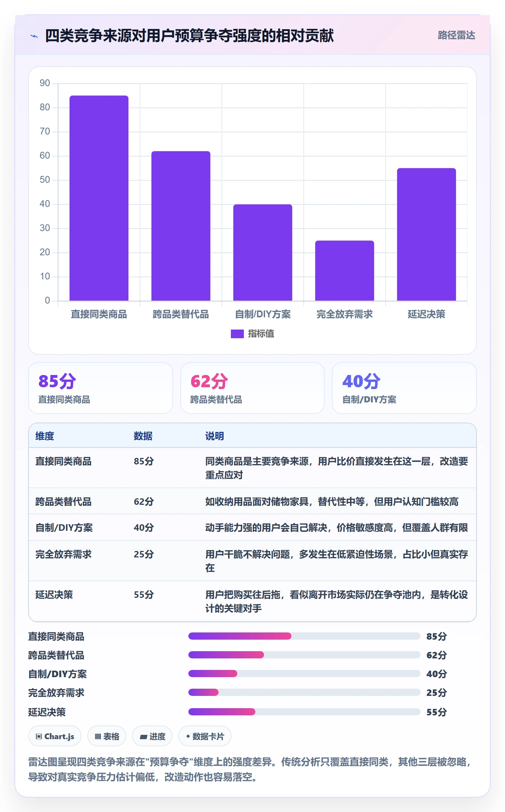The image size is (505, 812).
Task: Click the 90 y-axis tick label
Action: (45, 83)
